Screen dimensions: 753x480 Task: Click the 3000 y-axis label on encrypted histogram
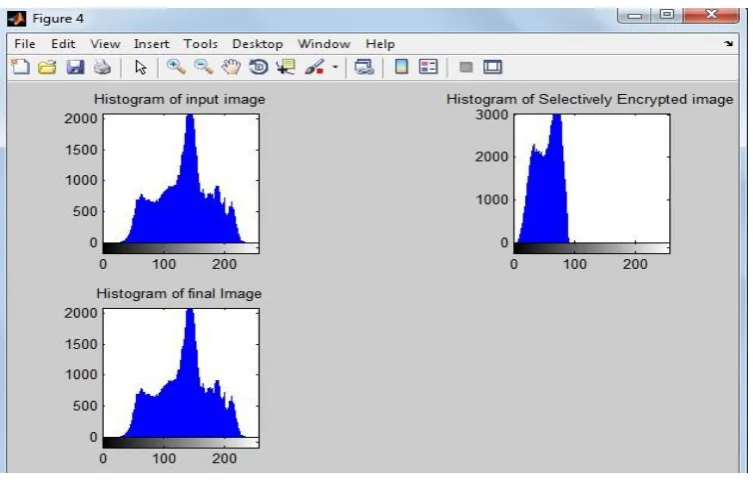(x=491, y=115)
